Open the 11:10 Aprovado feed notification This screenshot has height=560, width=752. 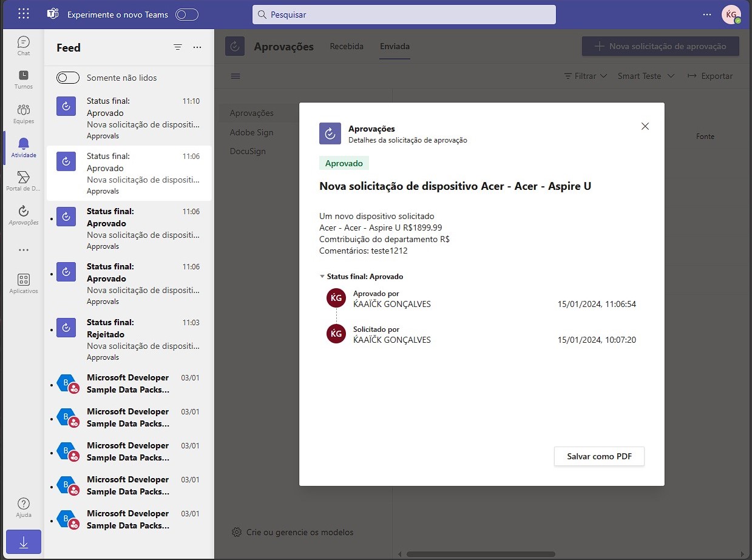tap(129, 118)
